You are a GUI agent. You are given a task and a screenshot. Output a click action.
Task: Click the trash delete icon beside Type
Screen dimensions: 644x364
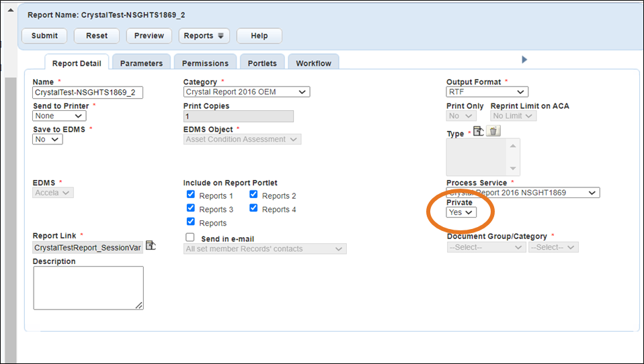click(494, 131)
